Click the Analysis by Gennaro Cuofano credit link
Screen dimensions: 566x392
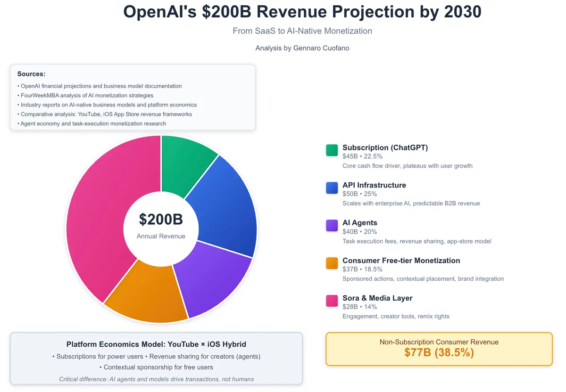[302, 48]
